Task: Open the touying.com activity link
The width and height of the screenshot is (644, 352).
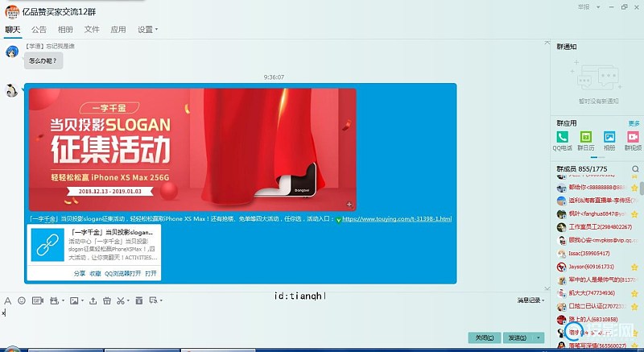Action: (x=397, y=219)
